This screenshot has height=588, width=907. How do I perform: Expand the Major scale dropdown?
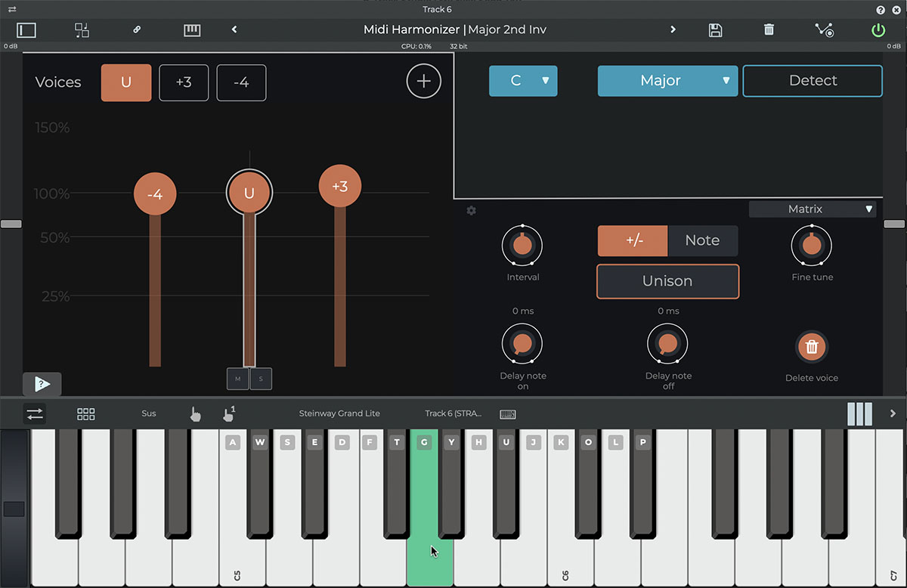pos(667,81)
